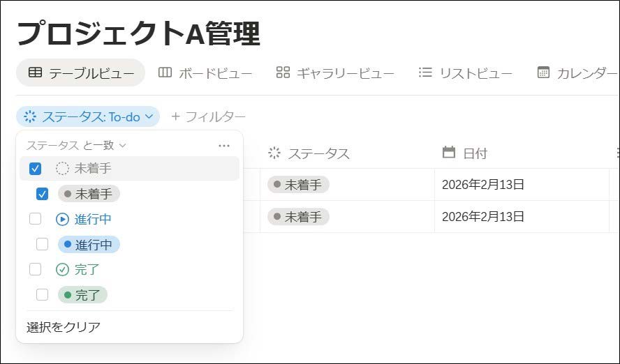Check the 進行中 group checkbox
Image resolution: width=620 pixels, height=364 pixels.
36,219
